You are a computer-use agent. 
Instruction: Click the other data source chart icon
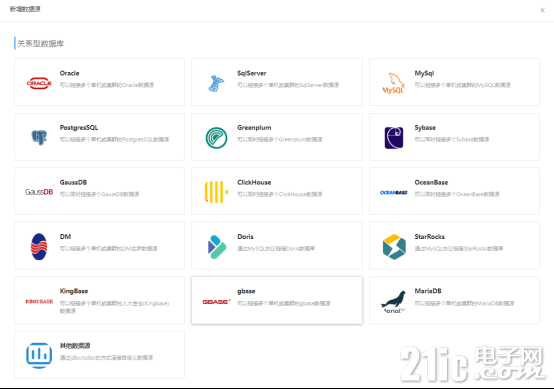(39, 355)
